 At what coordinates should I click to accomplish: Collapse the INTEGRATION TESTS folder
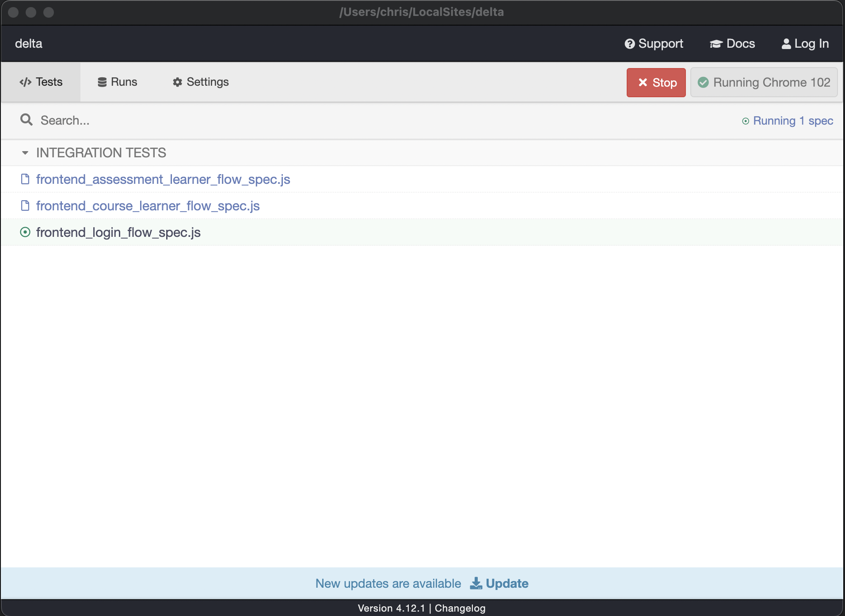click(25, 153)
